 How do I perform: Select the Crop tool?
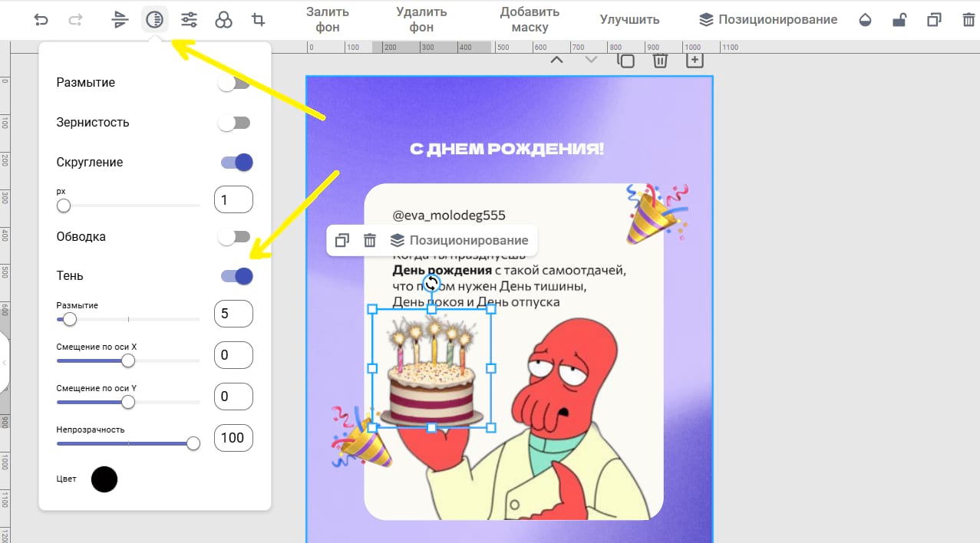coord(259,20)
